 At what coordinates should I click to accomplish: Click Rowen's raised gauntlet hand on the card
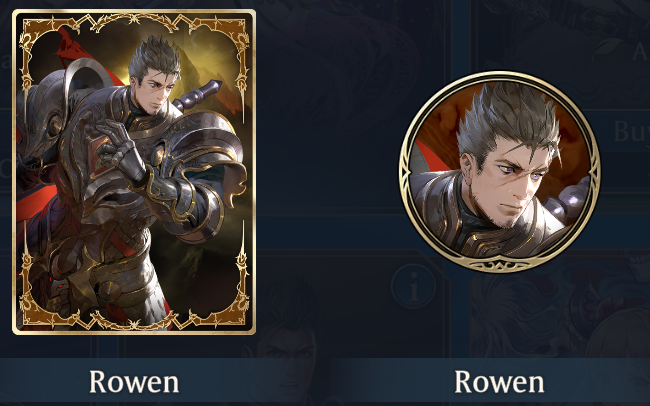[120, 149]
